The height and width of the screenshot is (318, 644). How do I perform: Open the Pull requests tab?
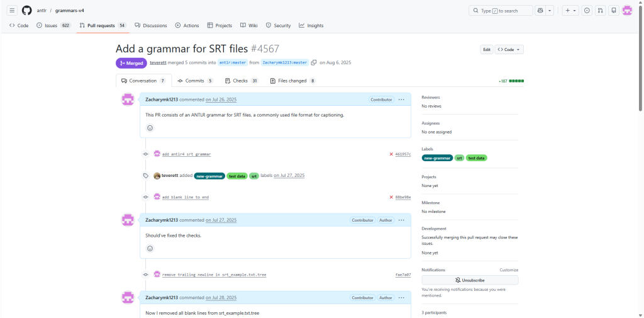(103, 26)
